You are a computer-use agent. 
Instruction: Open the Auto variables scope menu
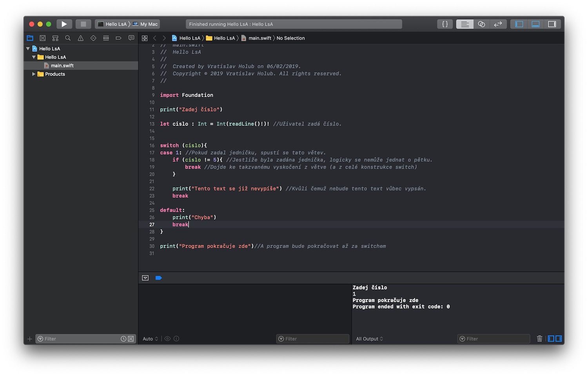tap(150, 339)
